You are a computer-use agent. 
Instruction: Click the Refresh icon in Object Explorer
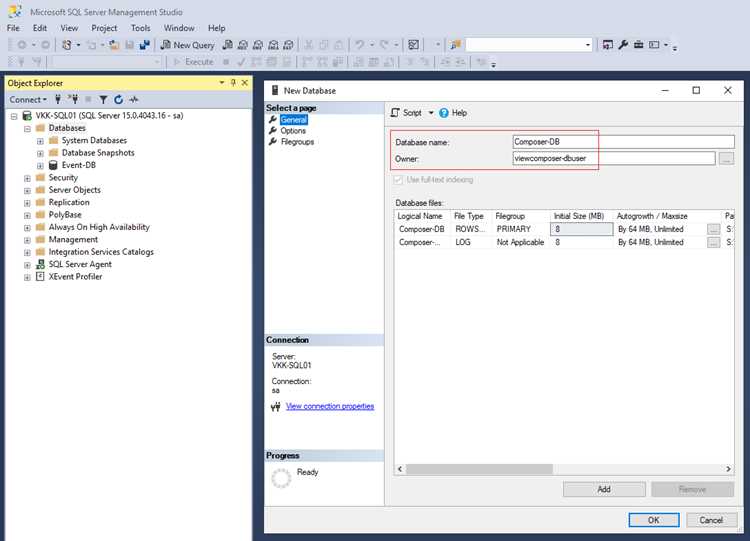coord(119,99)
